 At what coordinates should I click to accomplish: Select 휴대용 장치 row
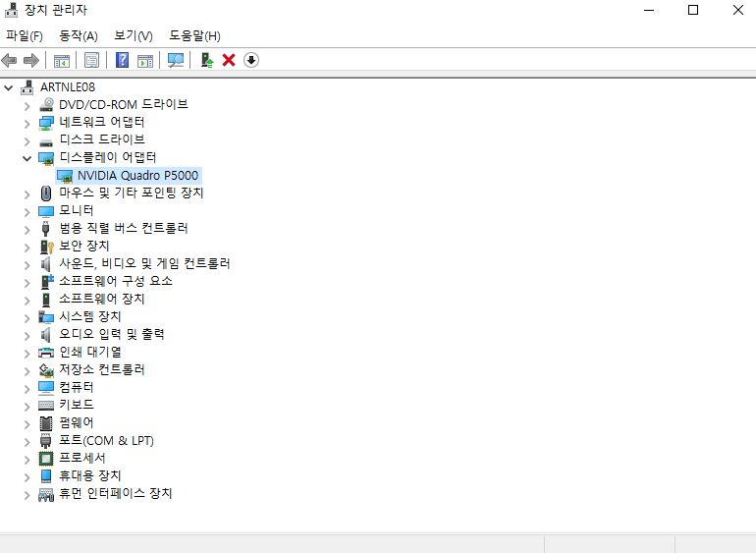coord(89,475)
